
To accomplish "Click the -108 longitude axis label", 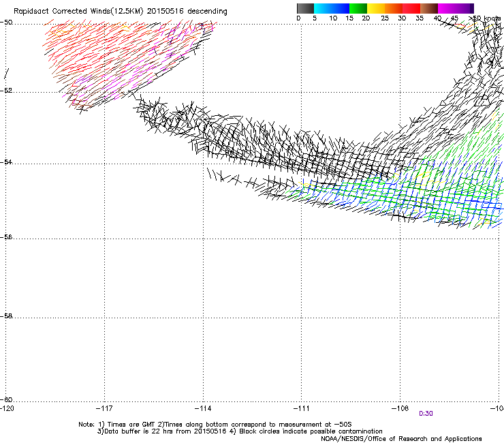I will coord(400,408).
